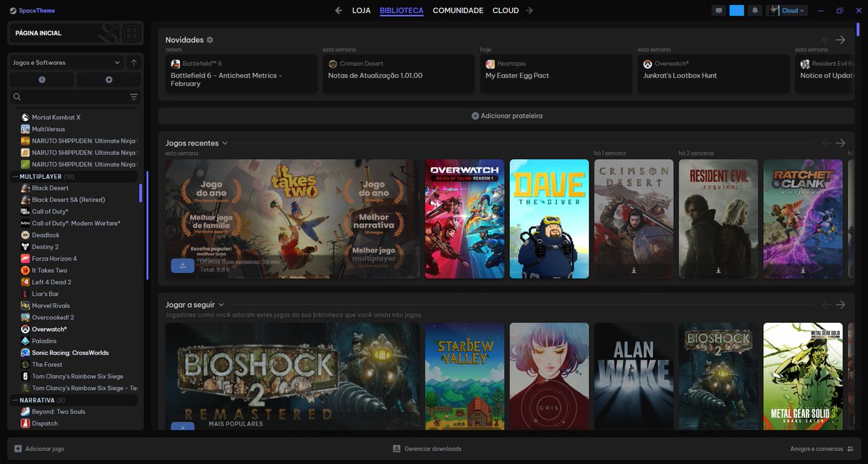Open the notifications bell
This screenshot has height=464, width=868.
(x=755, y=11)
